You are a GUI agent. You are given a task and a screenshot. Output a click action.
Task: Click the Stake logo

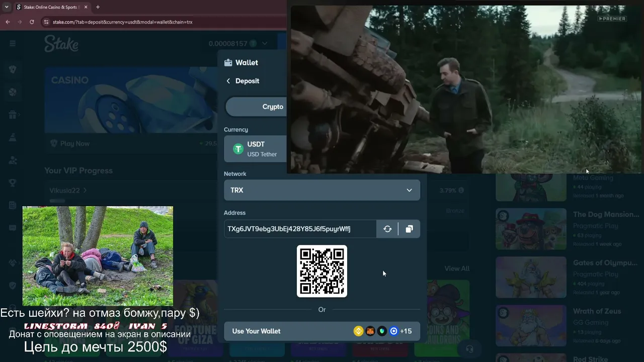click(x=61, y=44)
